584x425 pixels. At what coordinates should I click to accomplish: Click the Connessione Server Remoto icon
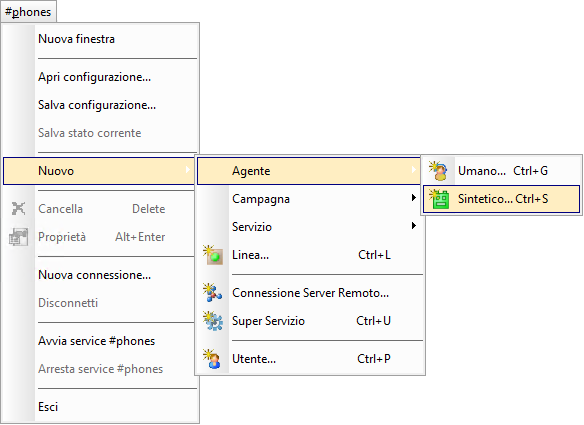tap(213, 293)
